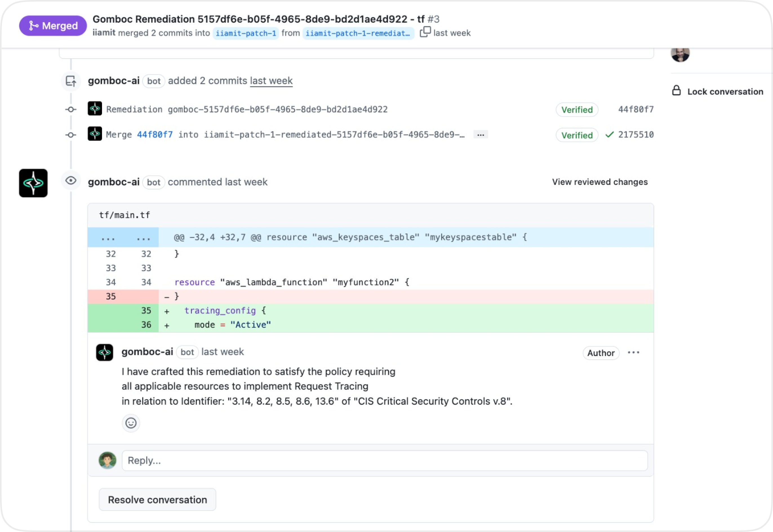This screenshot has width=773, height=532.
Task: Open the inline comment 'last week' timestamp
Action: coord(223,352)
